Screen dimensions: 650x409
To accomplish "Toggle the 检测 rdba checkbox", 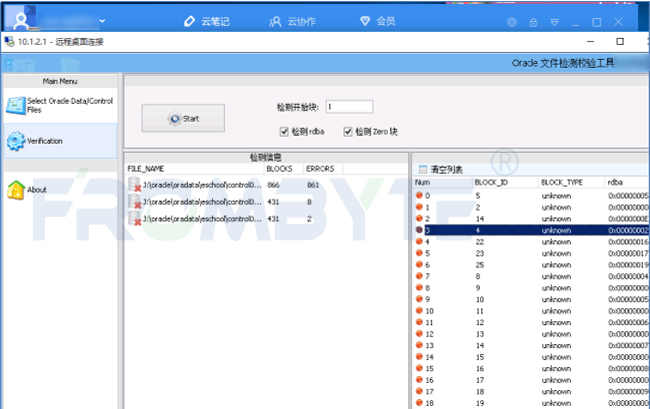I will click(x=284, y=132).
